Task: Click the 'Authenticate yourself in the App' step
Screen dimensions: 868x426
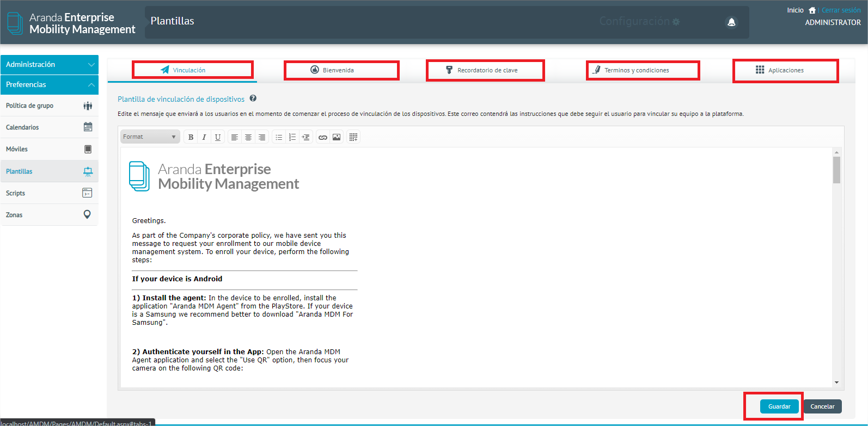Action: click(x=241, y=360)
